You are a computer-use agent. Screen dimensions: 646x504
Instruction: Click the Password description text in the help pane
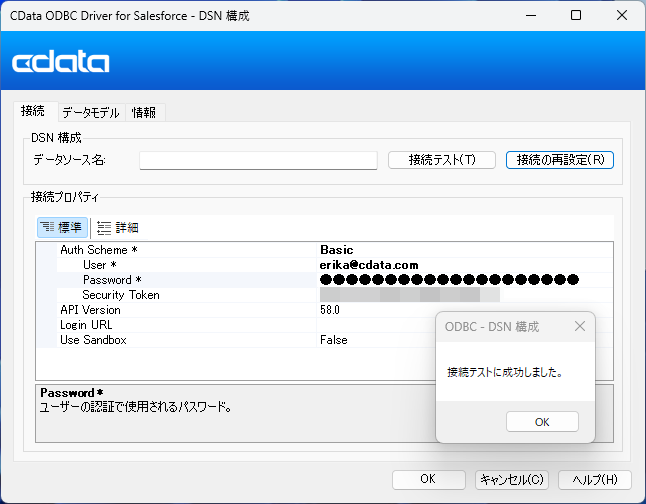[136, 407]
